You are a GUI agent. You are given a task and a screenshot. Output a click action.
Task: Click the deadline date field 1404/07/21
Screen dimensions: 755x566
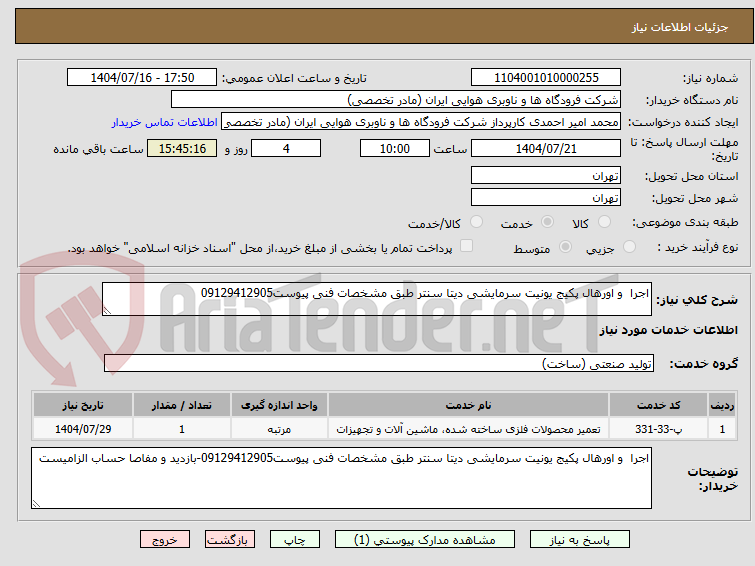[x=546, y=148]
